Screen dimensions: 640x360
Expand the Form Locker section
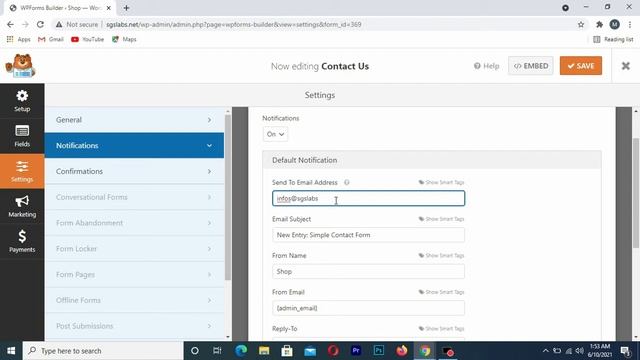pyautogui.click(x=134, y=249)
